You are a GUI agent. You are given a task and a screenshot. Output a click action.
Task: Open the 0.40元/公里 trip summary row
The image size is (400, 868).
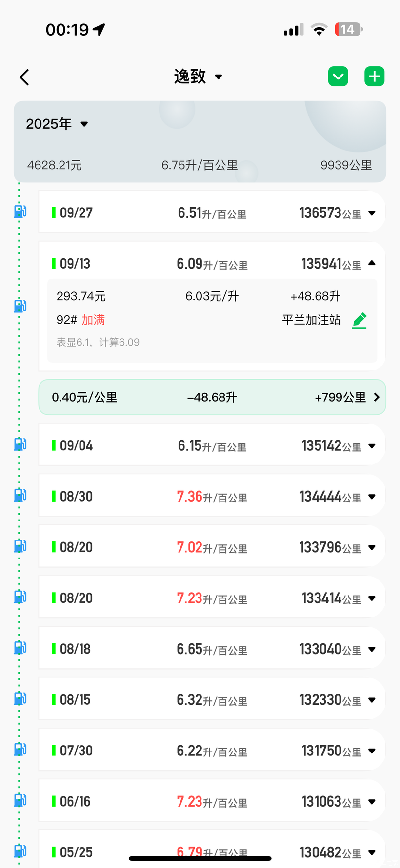click(x=212, y=397)
